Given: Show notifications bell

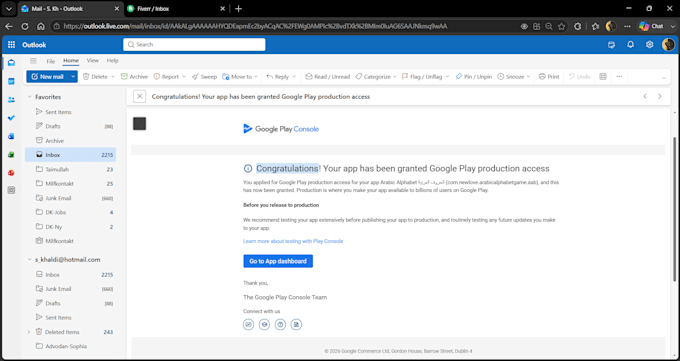Looking at the screenshot, I should point(631,45).
